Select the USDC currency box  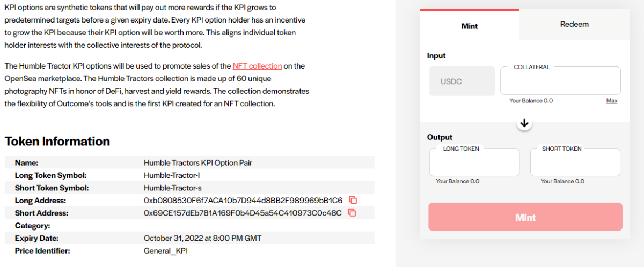click(x=462, y=81)
